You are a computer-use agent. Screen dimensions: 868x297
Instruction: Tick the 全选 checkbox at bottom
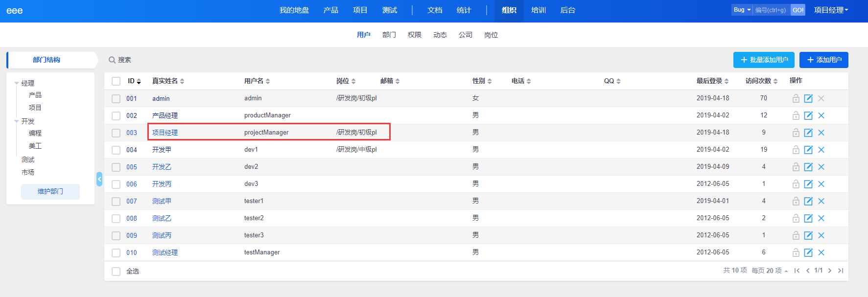point(116,271)
